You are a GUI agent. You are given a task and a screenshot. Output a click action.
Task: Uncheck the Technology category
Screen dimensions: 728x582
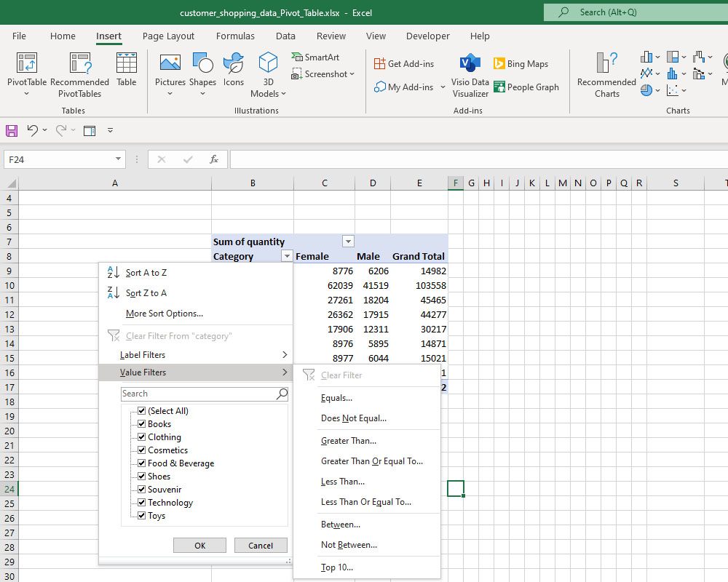coord(142,502)
